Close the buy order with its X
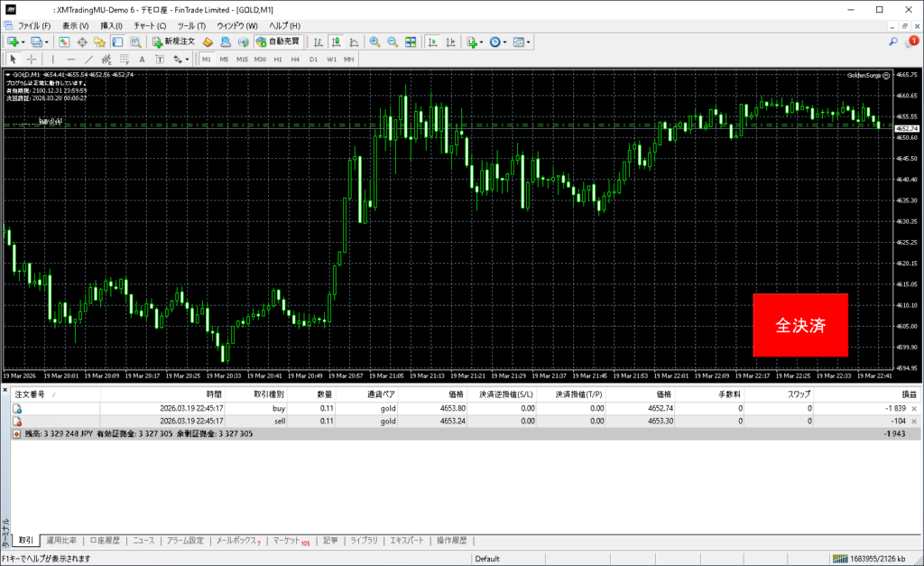 pyautogui.click(x=914, y=409)
